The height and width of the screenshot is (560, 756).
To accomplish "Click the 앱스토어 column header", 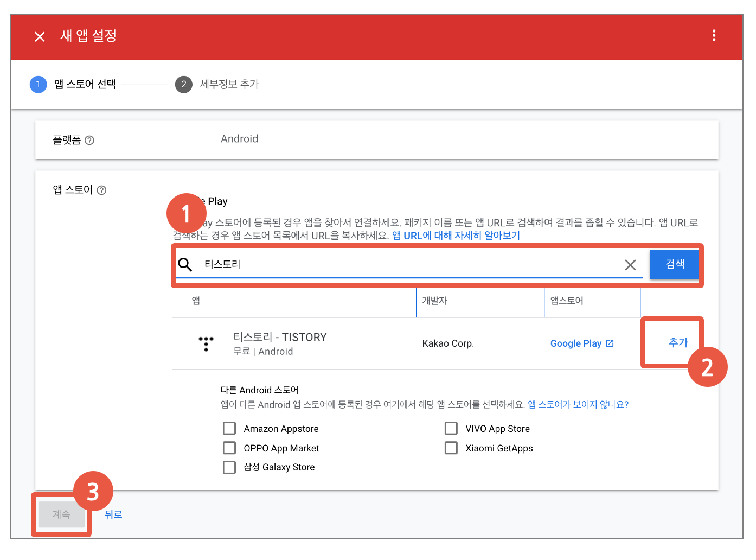I will click(x=567, y=301).
